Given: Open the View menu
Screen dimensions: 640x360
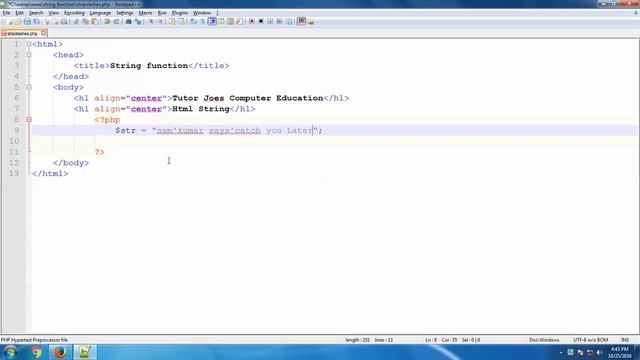Looking at the screenshot, I should coord(53,13).
